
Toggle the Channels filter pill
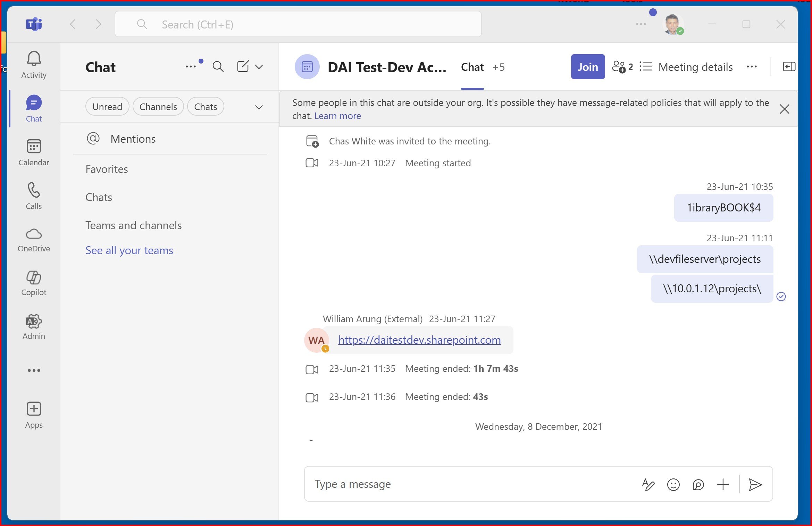(158, 107)
